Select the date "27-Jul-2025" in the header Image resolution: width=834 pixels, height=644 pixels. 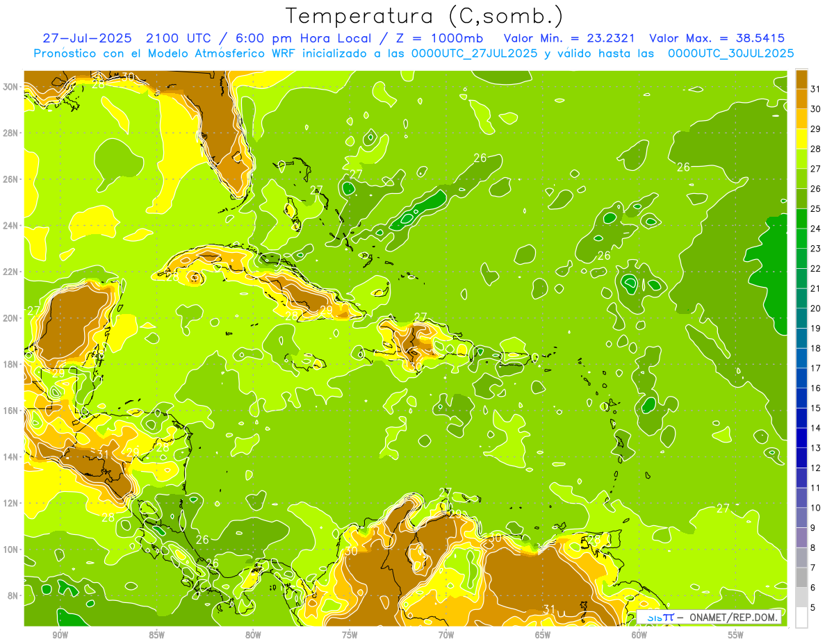86,38
